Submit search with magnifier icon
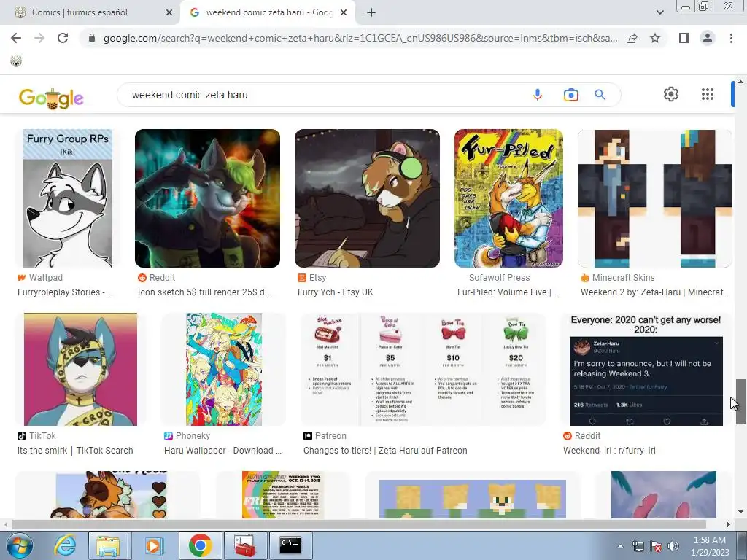The image size is (747, 560). [x=600, y=95]
